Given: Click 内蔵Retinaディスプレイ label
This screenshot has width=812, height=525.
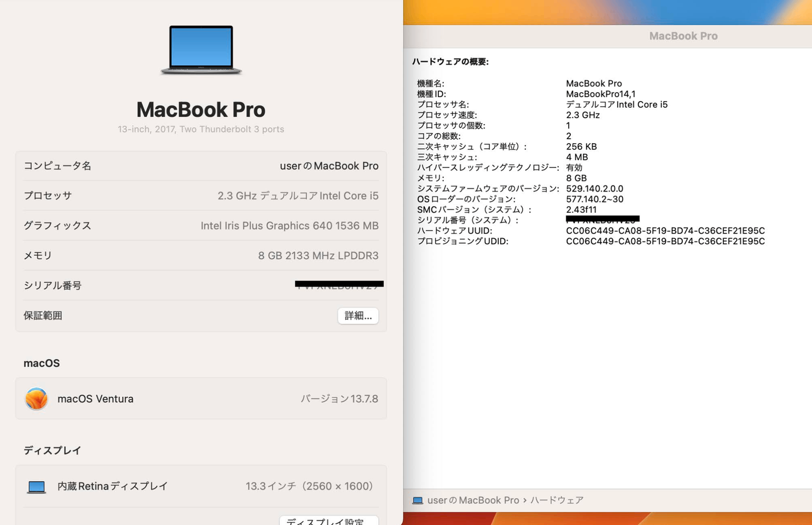Looking at the screenshot, I should click(113, 486).
